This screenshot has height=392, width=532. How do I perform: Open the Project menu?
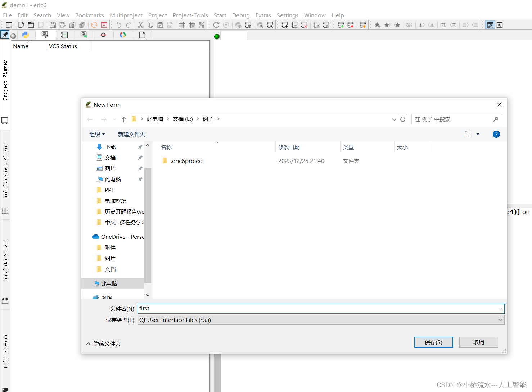click(x=157, y=15)
